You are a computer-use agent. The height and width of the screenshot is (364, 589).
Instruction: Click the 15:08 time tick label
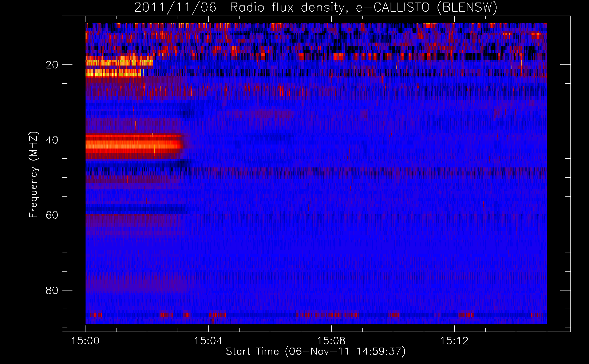(x=331, y=341)
